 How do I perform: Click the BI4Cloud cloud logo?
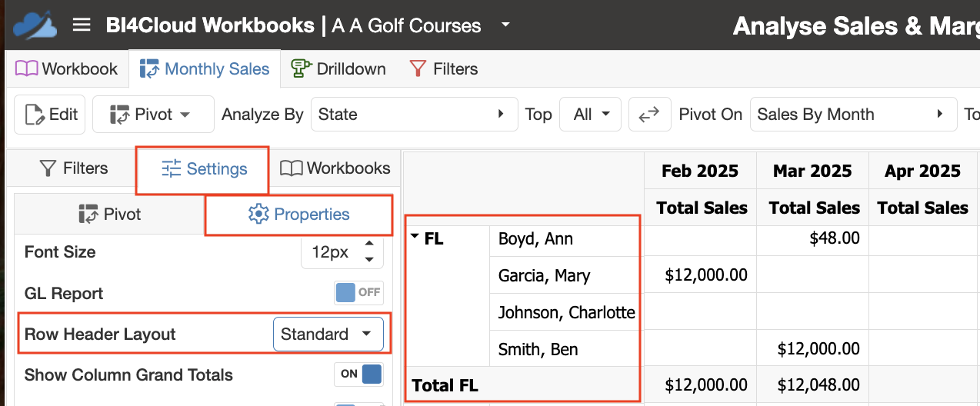pyautogui.click(x=35, y=25)
